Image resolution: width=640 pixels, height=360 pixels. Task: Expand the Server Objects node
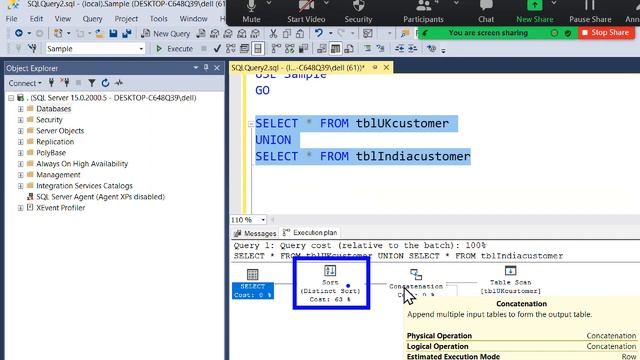point(20,131)
